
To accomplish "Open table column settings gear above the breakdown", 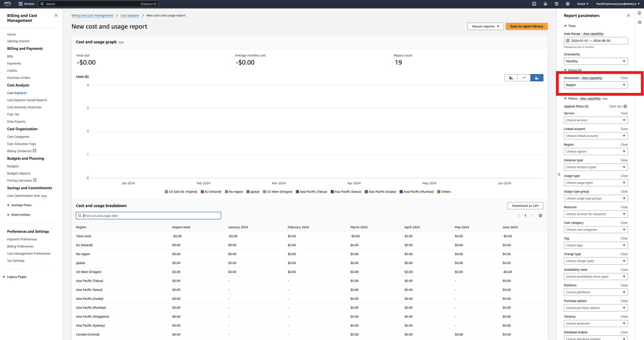I will coord(540,215).
